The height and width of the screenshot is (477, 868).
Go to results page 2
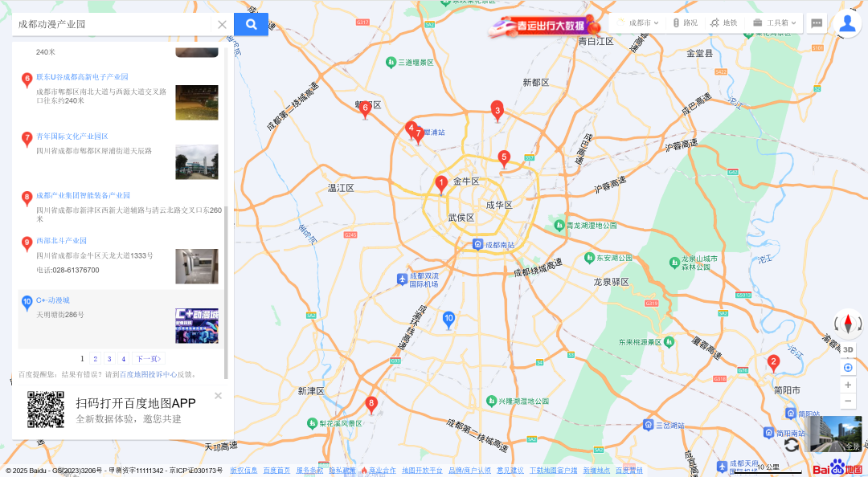click(95, 359)
